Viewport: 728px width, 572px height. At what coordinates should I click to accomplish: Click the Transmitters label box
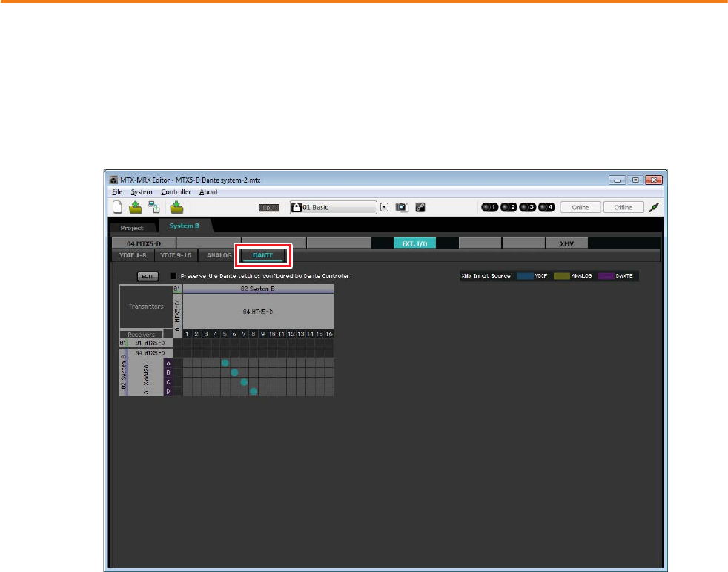(146, 306)
